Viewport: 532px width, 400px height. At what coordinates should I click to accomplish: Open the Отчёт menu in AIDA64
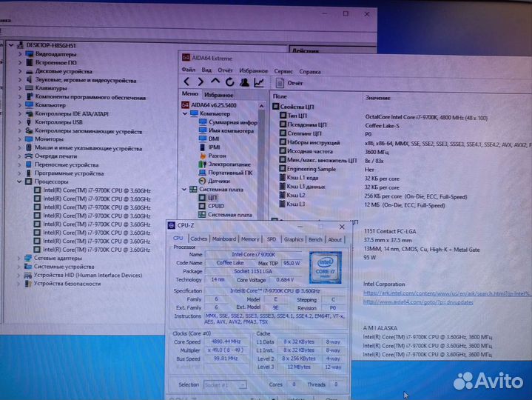225,70
